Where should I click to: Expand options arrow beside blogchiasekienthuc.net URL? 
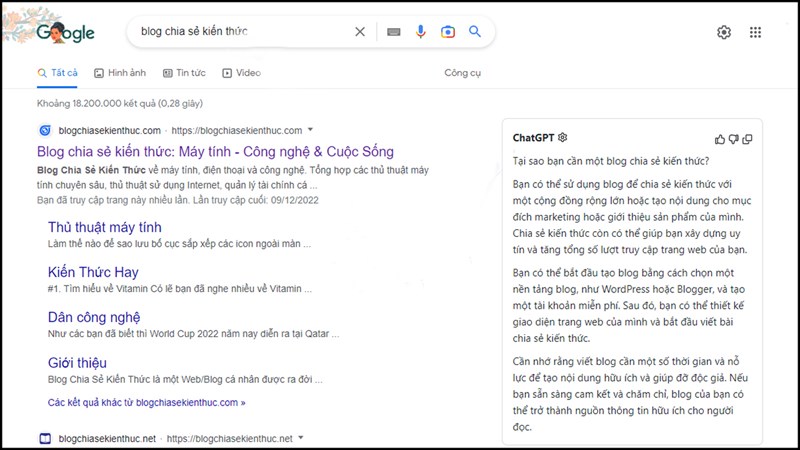tap(301, 438)
